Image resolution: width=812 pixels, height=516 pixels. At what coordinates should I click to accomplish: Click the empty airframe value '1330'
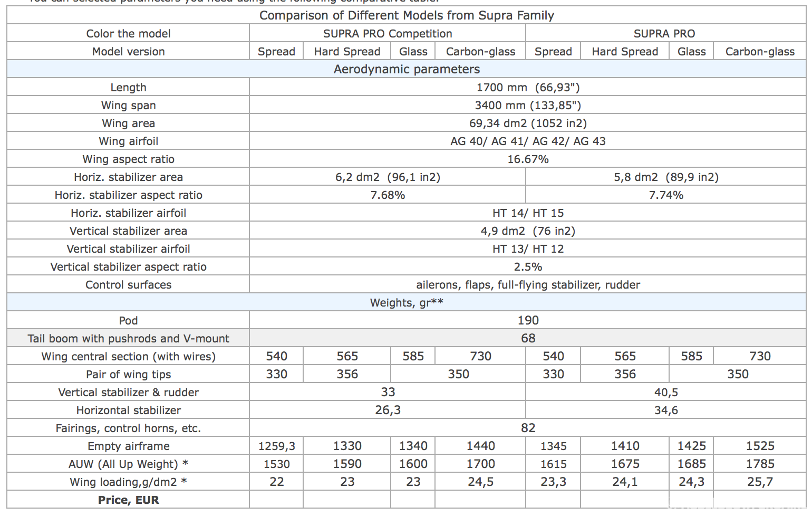click(347, 446)
